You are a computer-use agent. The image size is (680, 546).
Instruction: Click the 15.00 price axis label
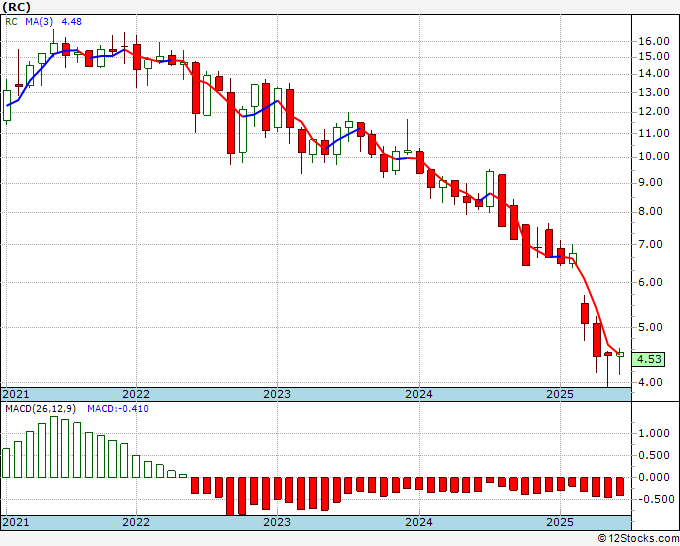pyautogui.click(x=654, y=56)
